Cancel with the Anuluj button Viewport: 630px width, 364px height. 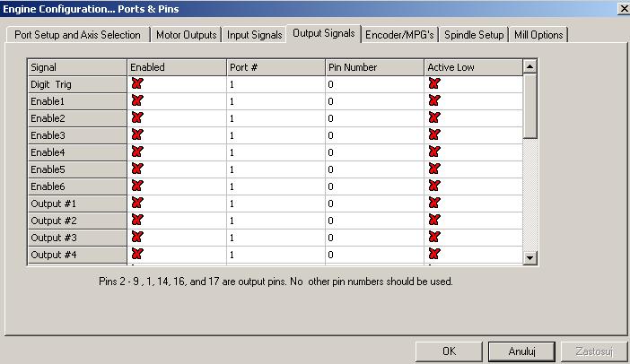tap(521, 351)
